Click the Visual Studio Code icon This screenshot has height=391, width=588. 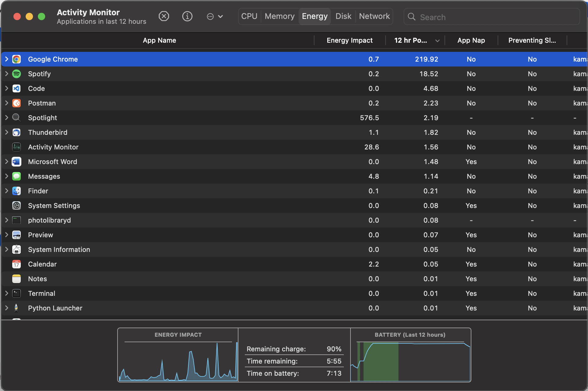[16, 88]
